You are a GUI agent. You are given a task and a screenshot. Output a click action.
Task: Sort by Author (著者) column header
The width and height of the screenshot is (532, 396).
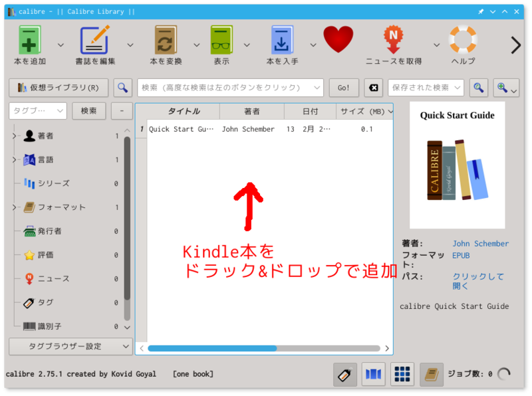tap(252, 111)
